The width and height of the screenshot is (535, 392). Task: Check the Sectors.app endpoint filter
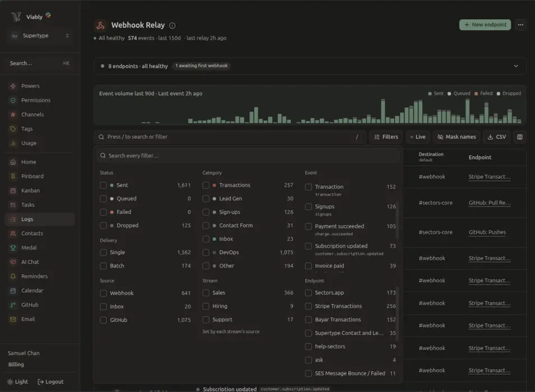click(309, 293)
